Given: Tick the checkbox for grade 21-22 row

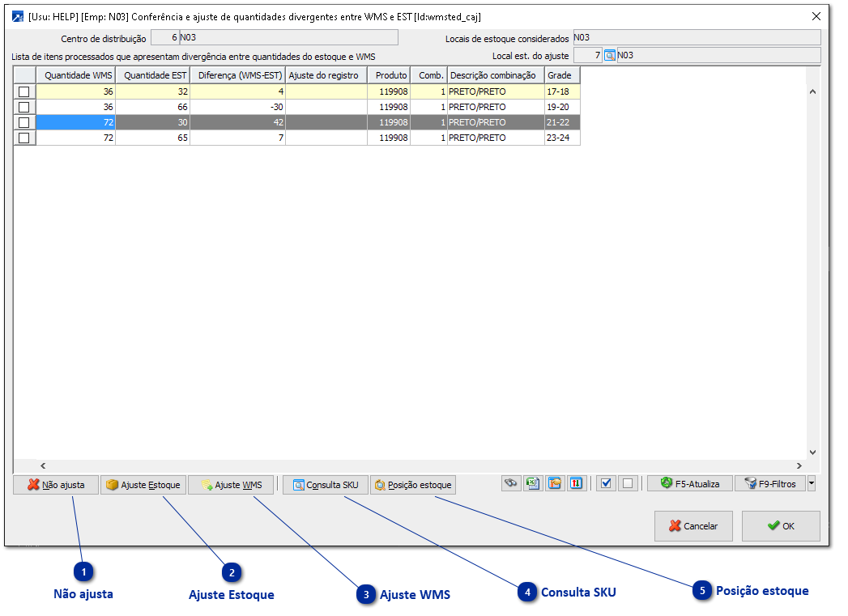Looking at the screenshot, I should point(23,123).
